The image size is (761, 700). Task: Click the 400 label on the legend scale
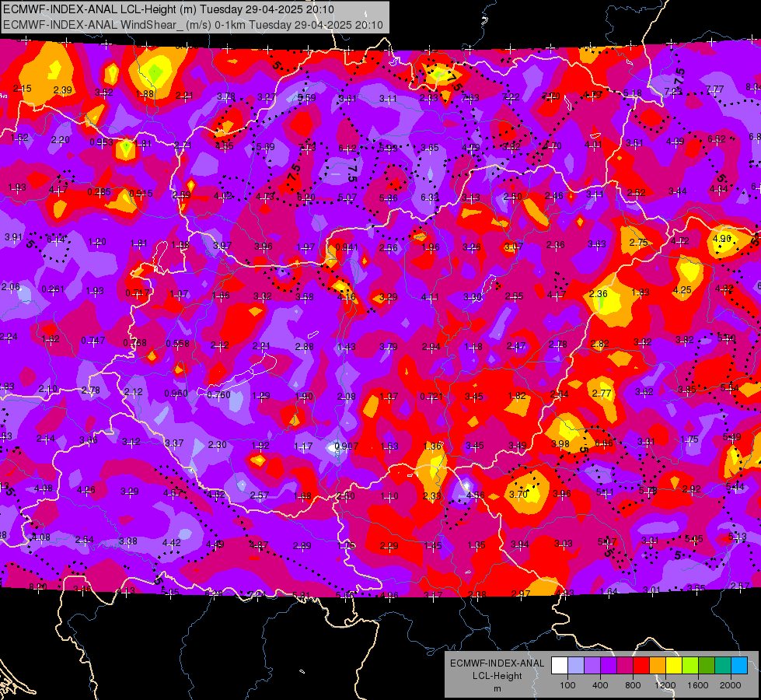[x=600, y=685]
